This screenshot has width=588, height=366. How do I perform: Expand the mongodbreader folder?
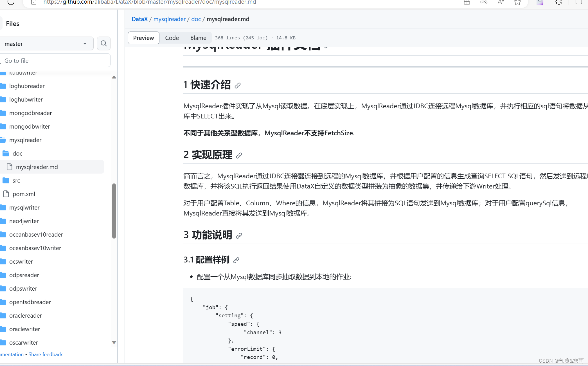pyautogui.click(x=30, y=113)
